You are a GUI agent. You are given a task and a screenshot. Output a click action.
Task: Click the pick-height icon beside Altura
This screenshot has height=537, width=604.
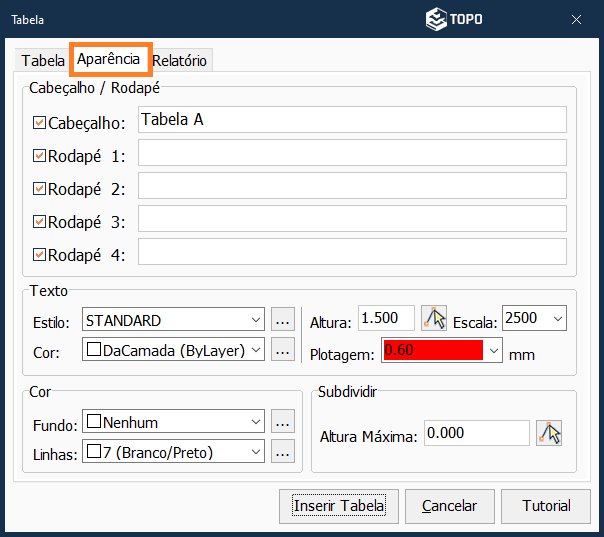(434, 319)
